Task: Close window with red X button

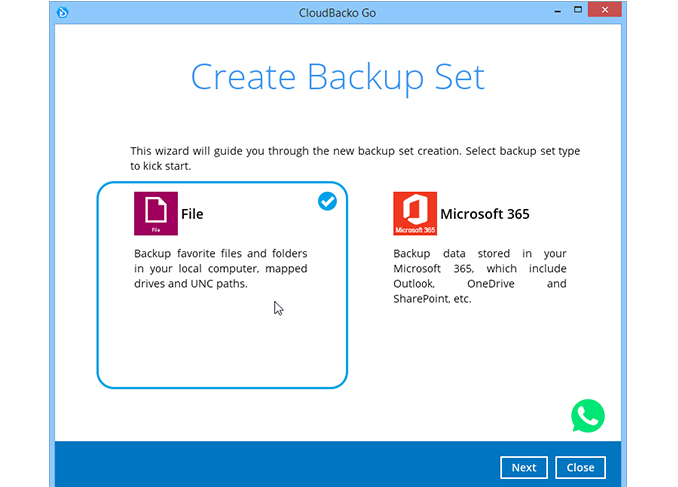Action: pos(604,10)
